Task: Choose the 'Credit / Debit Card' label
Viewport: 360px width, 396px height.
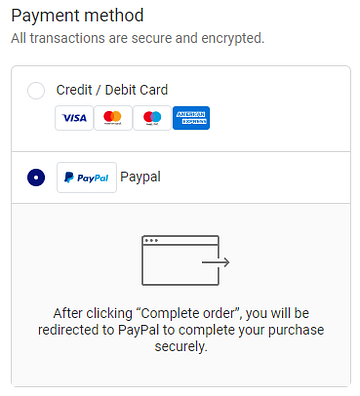Action: 112,90
